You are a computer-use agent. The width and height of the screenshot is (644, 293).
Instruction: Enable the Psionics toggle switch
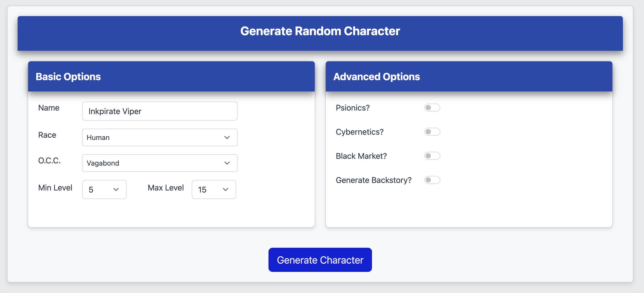432,107
